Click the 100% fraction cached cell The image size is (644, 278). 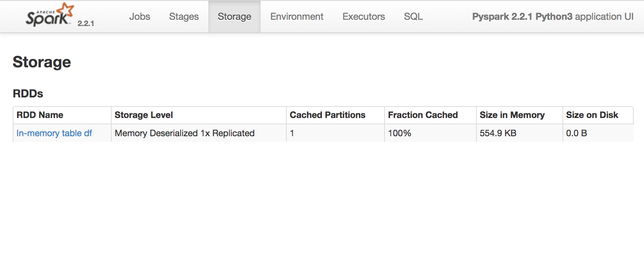click(x=431, y=133)
